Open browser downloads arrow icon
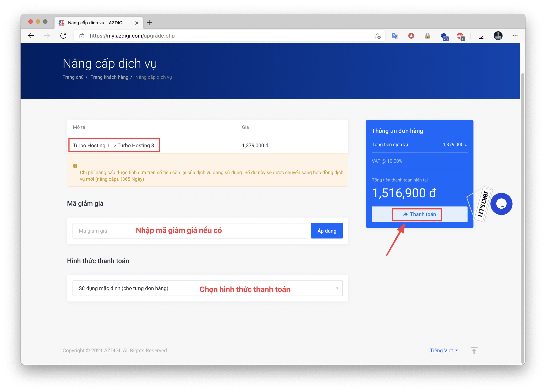Image resolution: width=546 pixels, height=392 pixels. tap(481, 36)
